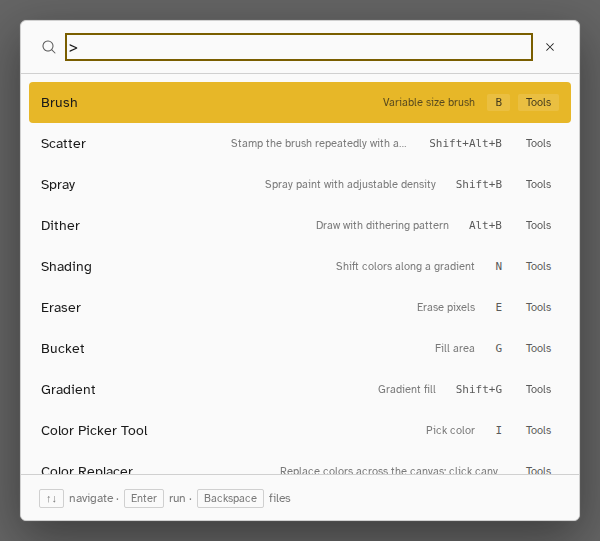Choose the Spray command
This screenshot has width=600, height=541.
(300, 184)
